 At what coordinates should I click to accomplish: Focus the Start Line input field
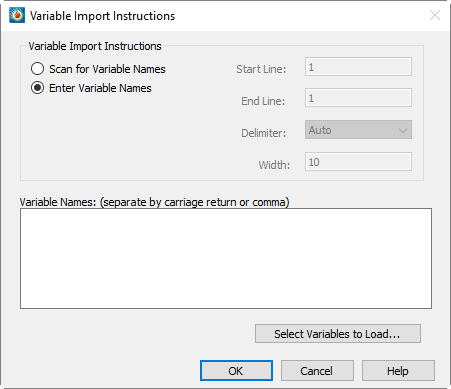[x=358, y=67]
